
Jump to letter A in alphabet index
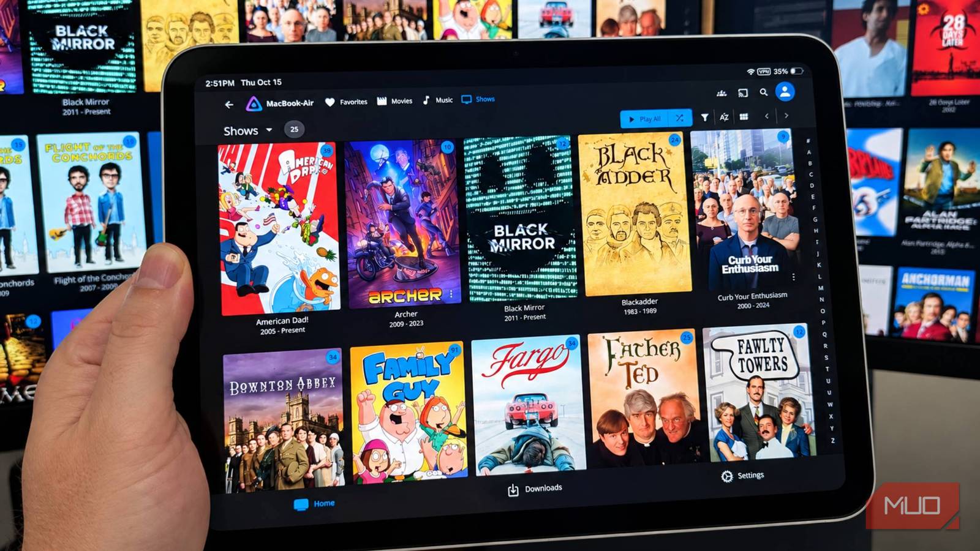[x=809, y=152]
